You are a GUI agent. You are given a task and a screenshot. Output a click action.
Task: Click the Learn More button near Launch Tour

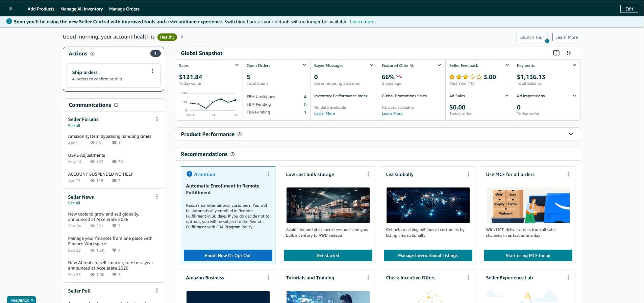coord(567,37)
